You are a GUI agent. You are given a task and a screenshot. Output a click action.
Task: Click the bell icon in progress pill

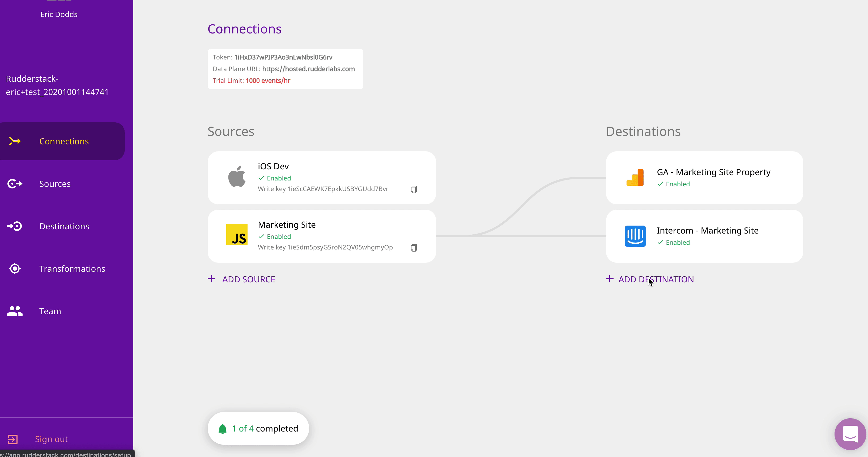pyautogui.click(x=222, y=429)
